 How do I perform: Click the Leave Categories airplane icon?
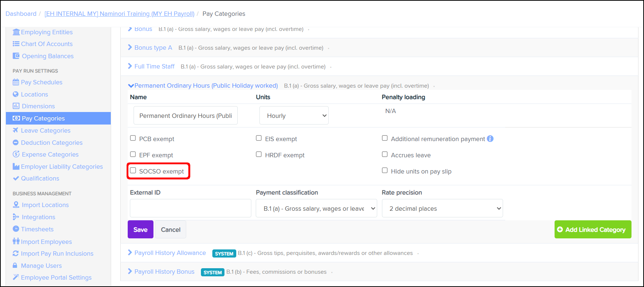pos(15,130)
